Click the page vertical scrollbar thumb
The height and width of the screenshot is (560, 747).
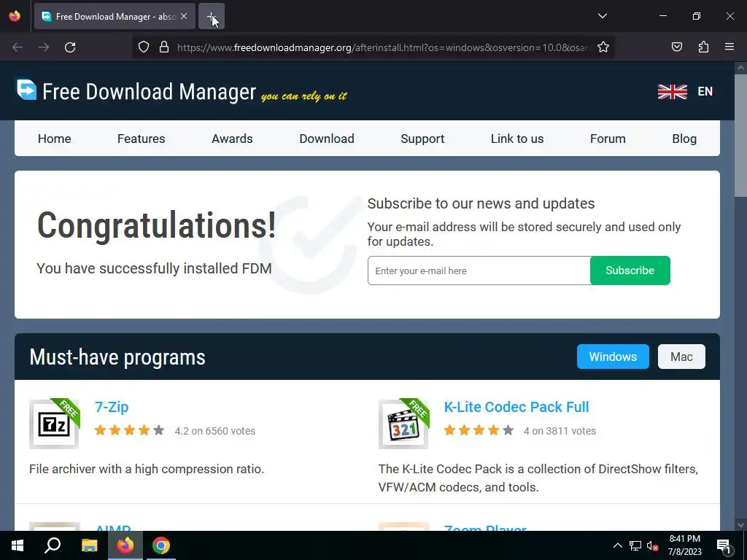[740, 136]
